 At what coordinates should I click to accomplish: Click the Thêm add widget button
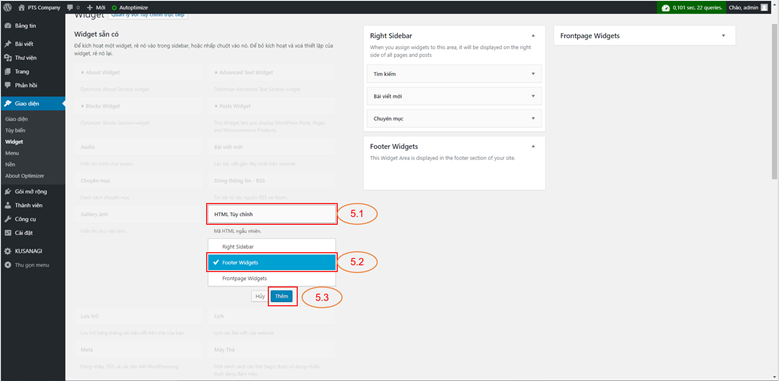click(x=282, y=296)
